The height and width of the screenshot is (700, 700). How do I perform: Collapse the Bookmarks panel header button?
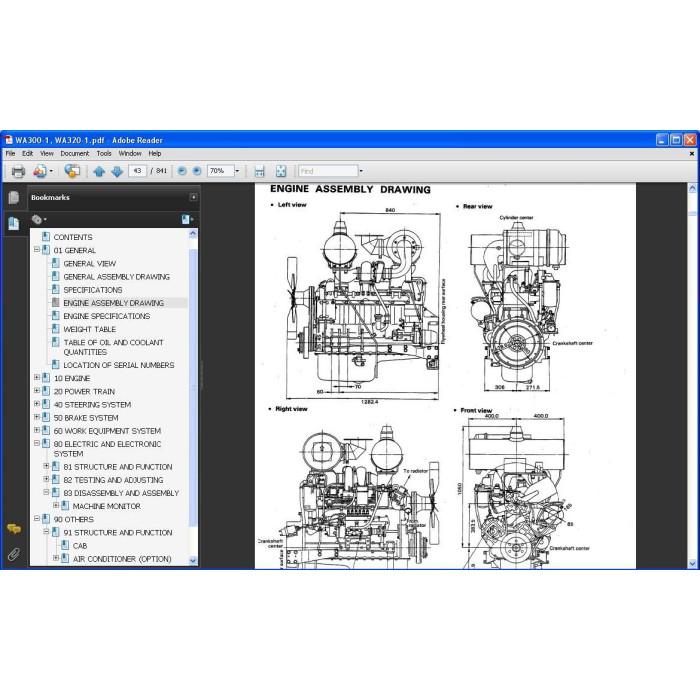(193, 197)
